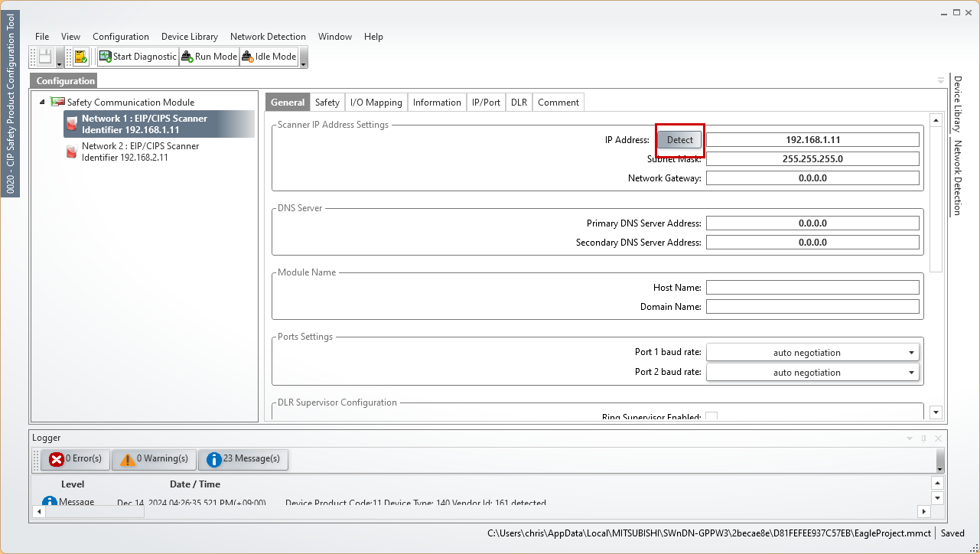Switch to the I/O Mapping tab
980x554 pixels.
click(x=376, y=102)
